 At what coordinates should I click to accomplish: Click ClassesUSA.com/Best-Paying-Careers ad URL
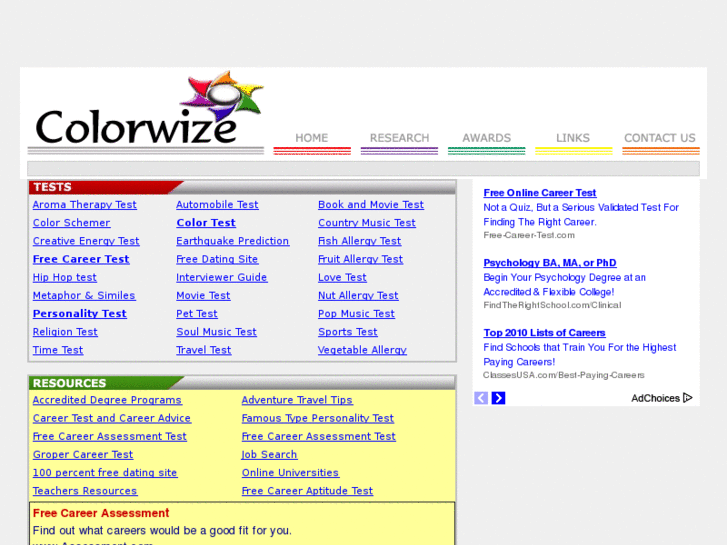tap(564, 375)
